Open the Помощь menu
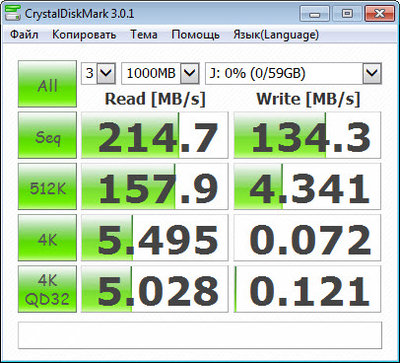This screenshot has width=400, height=363. tap(195, 35)
